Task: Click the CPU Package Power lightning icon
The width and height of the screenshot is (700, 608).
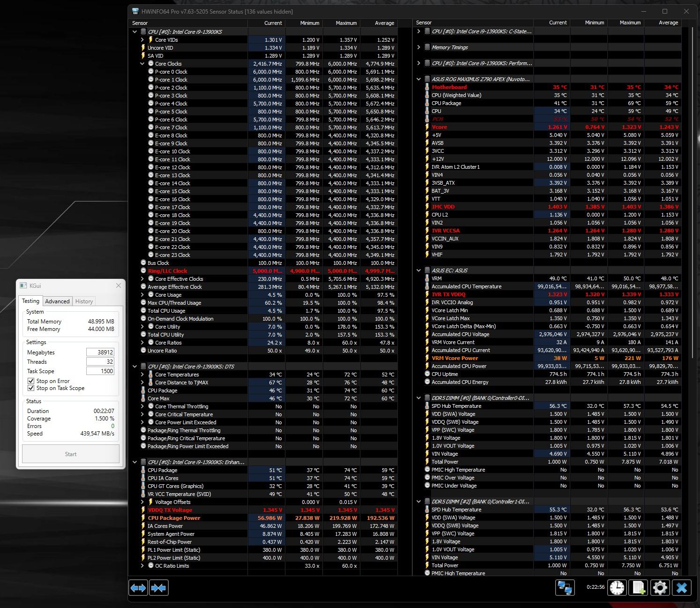Action: tap(143, 518)
